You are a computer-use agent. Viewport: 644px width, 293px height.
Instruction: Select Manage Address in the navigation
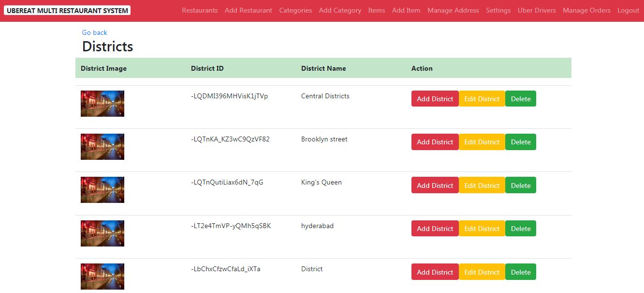453,10
